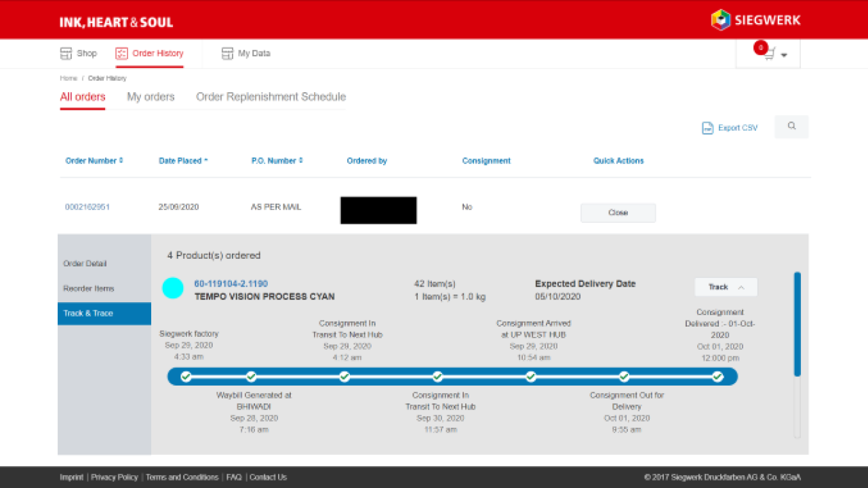Screen dimensions: 868x488
Task: Click the Arrived at UP WEST HUB checkpoint
Action: click(x=531, y=376)
